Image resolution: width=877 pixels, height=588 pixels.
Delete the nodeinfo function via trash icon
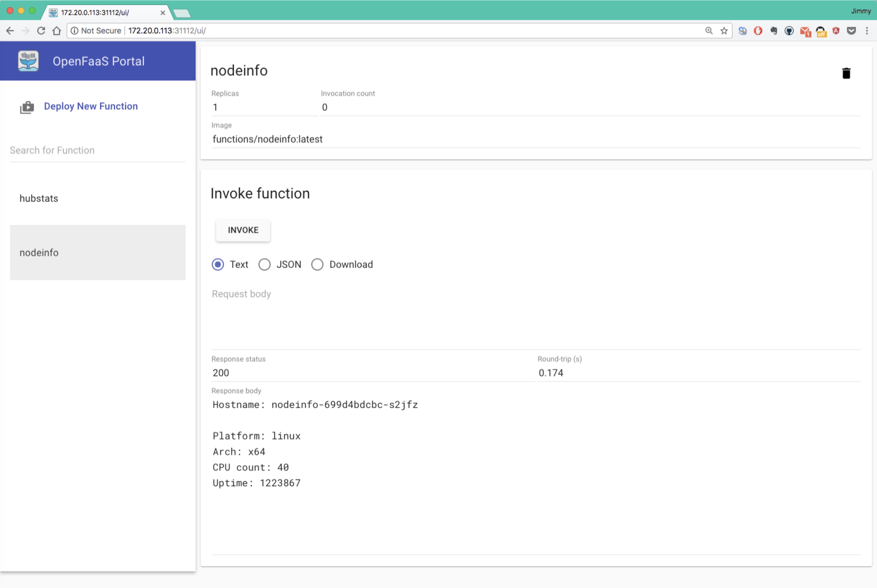coord(846,73)
